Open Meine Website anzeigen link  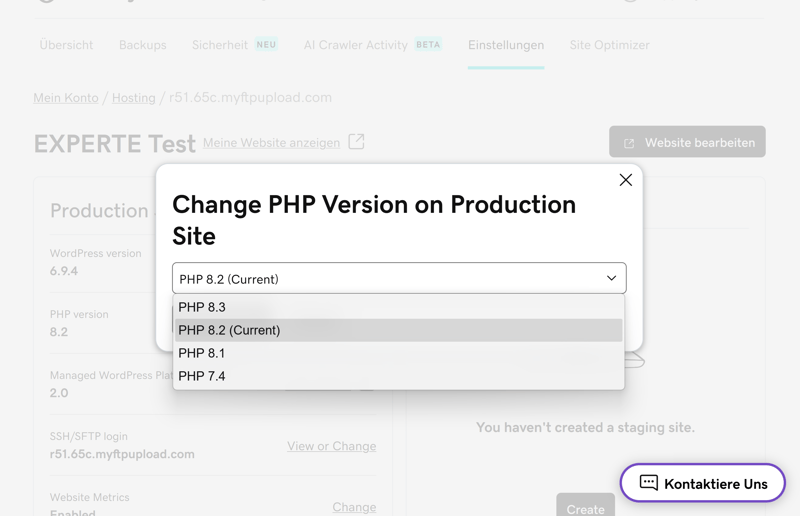click(271, 143)
